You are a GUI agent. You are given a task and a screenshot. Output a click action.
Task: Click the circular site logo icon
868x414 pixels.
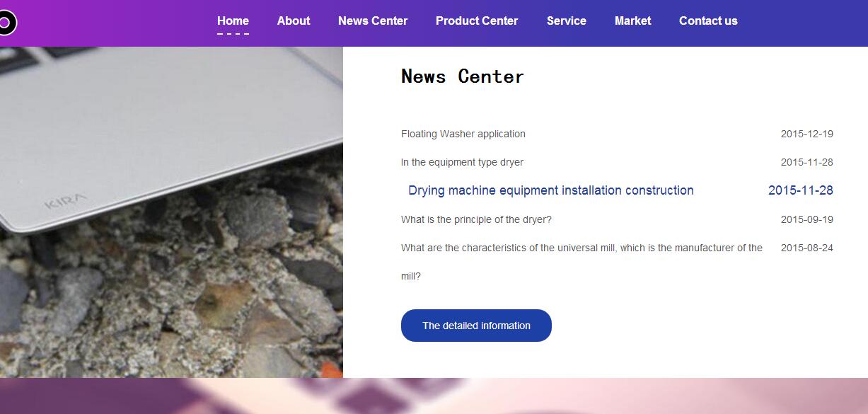(x=6, y=23)
